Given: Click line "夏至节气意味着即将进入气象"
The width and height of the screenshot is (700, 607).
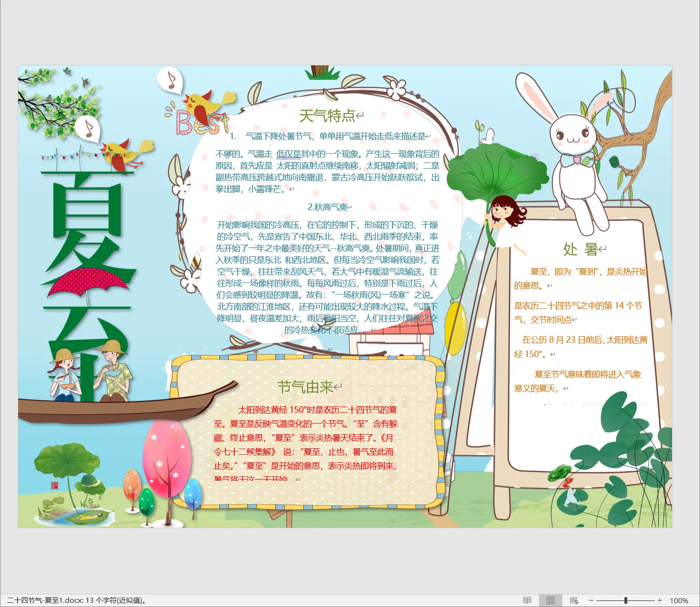Looking at the screenshot, I should (588, 374).
